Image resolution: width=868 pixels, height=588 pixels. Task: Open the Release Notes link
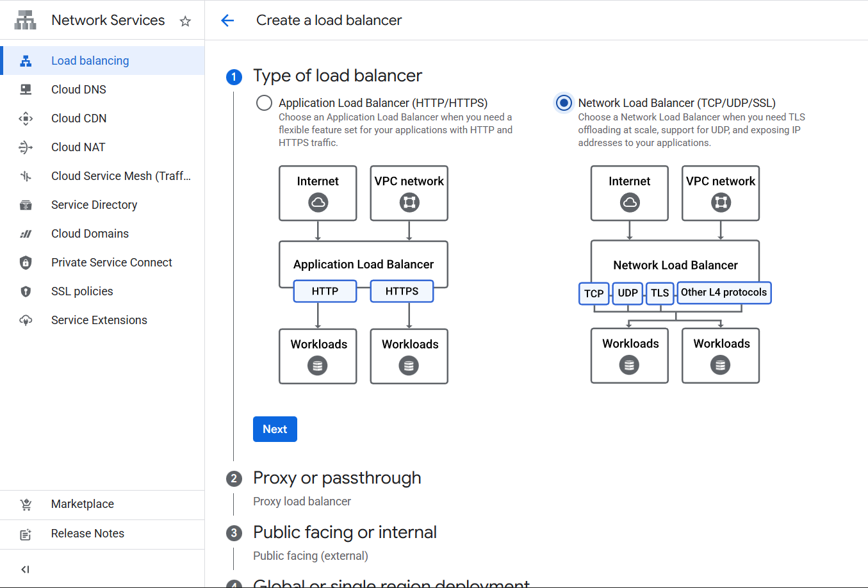click(x=88, y=534)
